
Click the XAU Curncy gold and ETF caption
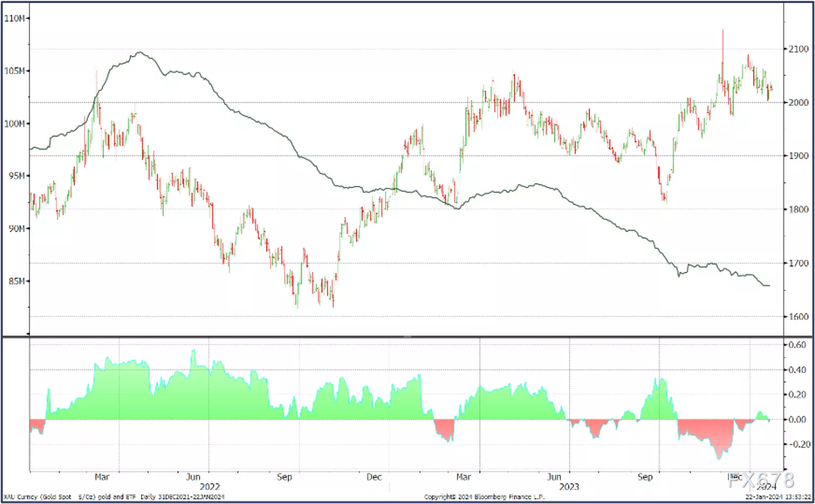115,497
